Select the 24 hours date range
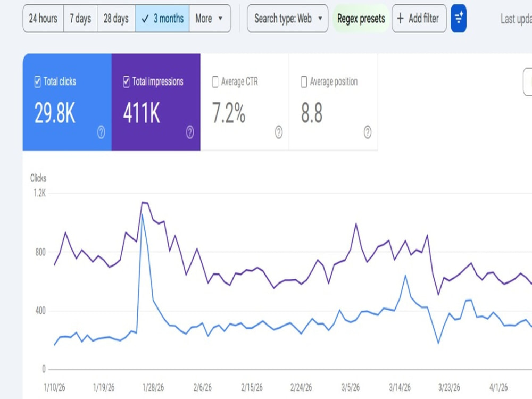This screenshot has height=399, width=532. (43, 18)
